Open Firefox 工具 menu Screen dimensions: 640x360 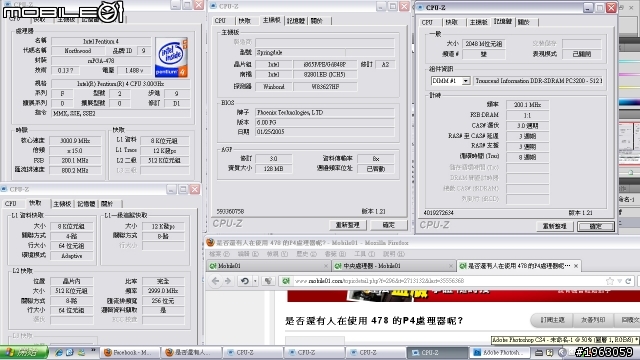click(x=364, y=254)
